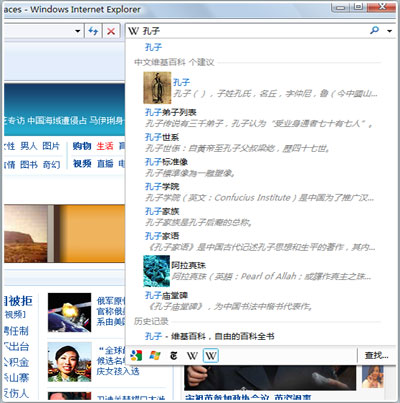Screen dimensions: 400x403
Task: Click the Wikipedia W icon inside search box
Action: 133,31
